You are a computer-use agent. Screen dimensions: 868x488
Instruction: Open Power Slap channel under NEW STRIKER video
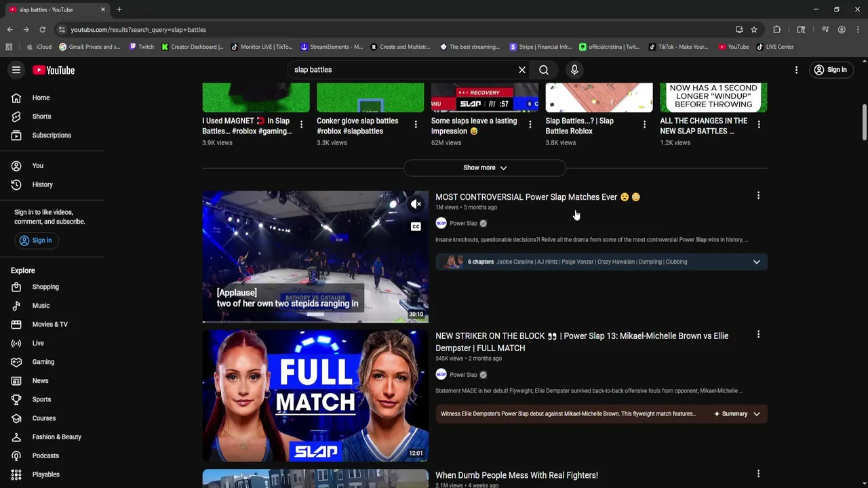pyautogui.click(x=463, y=374)
